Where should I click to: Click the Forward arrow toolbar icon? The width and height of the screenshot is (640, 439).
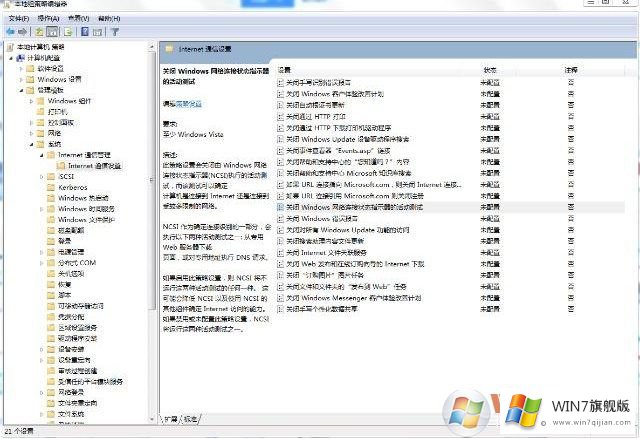(23, 32)
